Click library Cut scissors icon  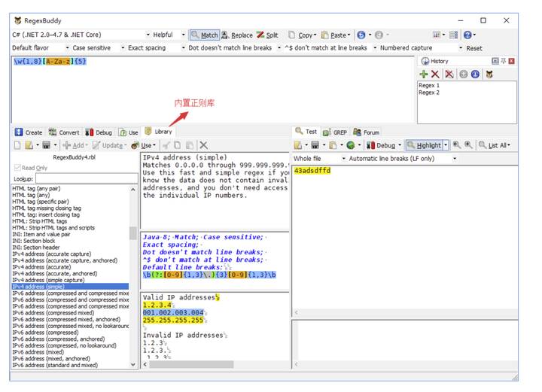coord(166,145)
